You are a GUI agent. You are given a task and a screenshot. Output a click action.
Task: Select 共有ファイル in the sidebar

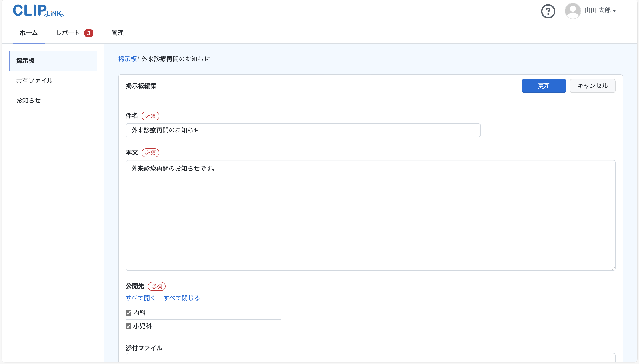34,81
